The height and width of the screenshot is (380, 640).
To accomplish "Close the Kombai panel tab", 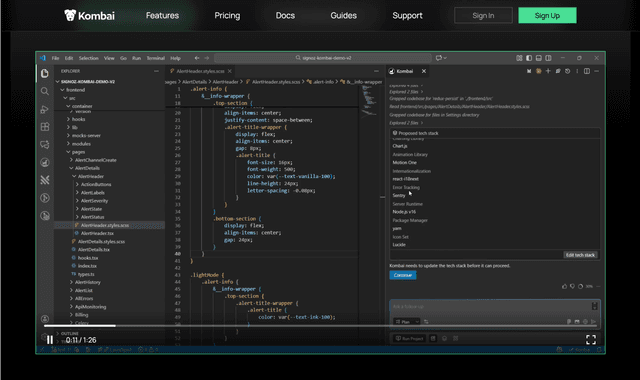I will click(x=424, y=71).
